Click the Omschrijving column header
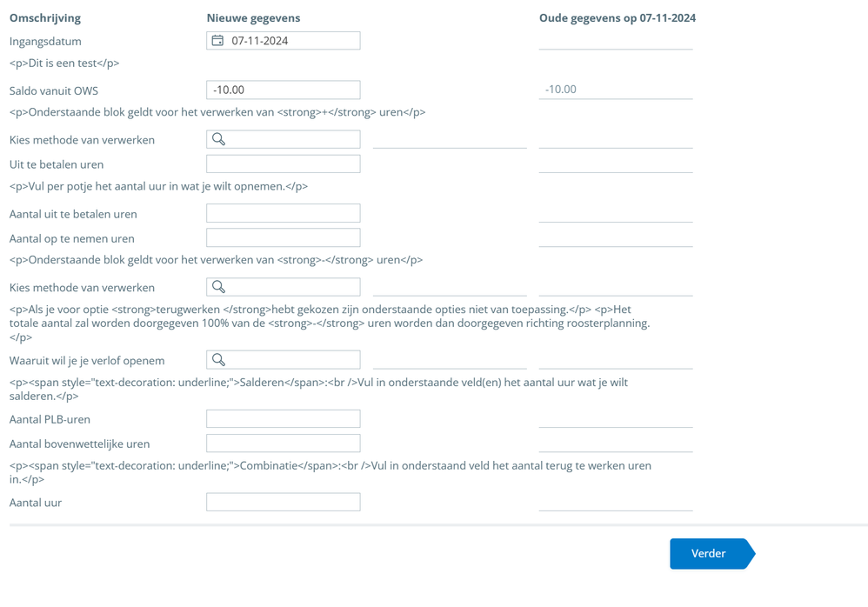The width and height of the screenshot is (868, 607). (45, 17)
